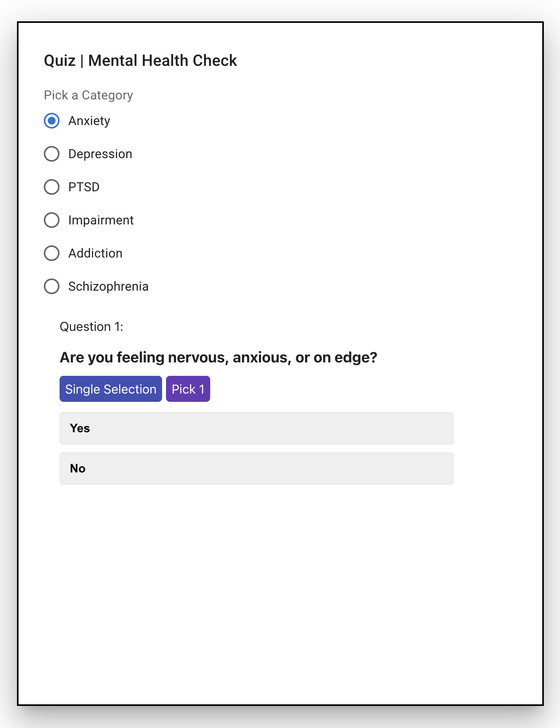560x728 pixels.
Task: Select the Schizophrenia radio button circle
Action: (52, 286)
